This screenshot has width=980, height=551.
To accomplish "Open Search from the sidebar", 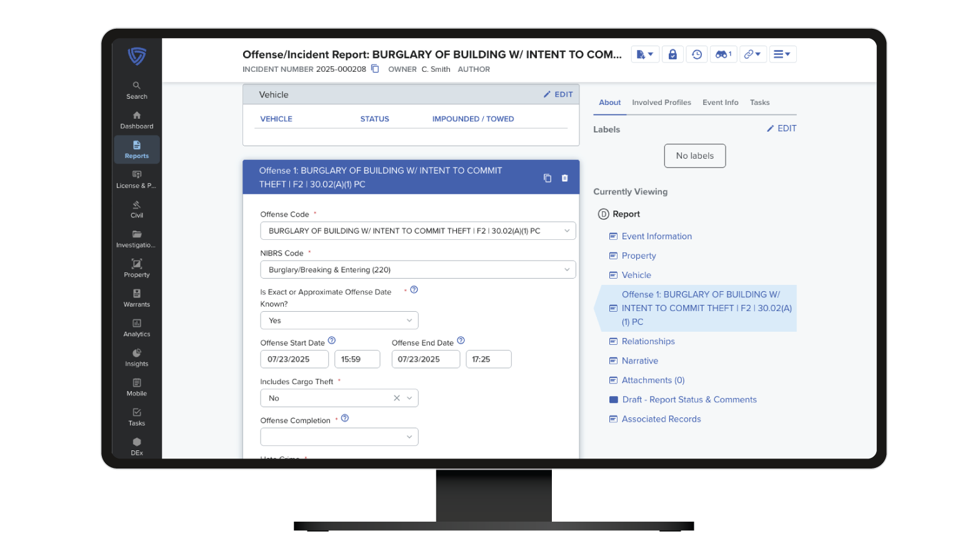I will [137, 90].
